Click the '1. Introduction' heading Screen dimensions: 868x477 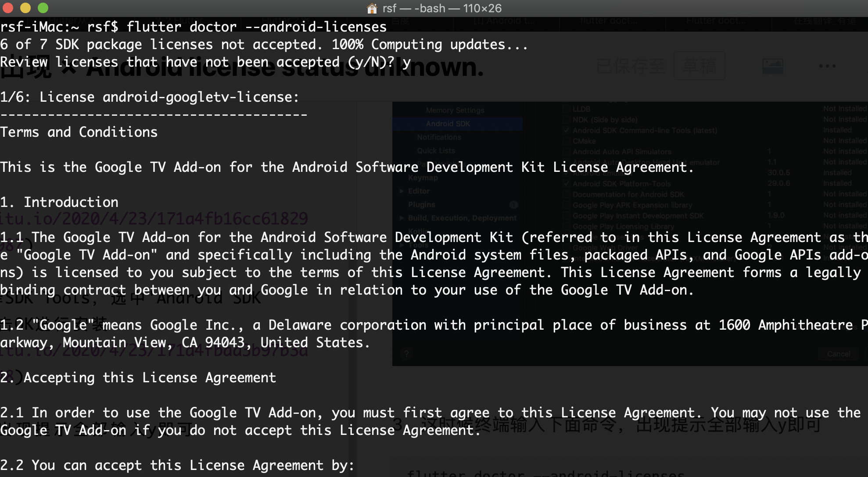(x=59, y=202)
